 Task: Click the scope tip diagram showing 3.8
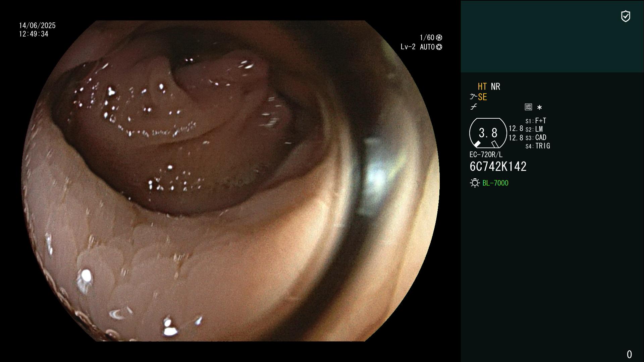[x=488, y=133]
